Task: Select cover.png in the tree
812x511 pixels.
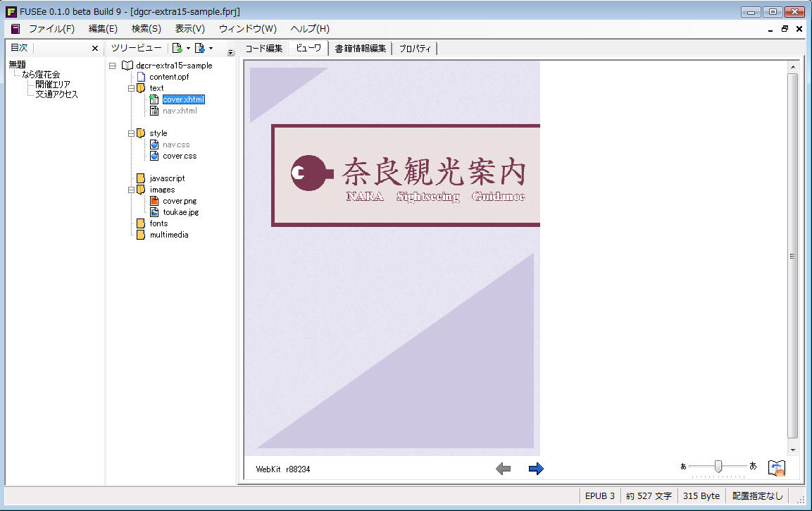Action: tap(180, 201)
